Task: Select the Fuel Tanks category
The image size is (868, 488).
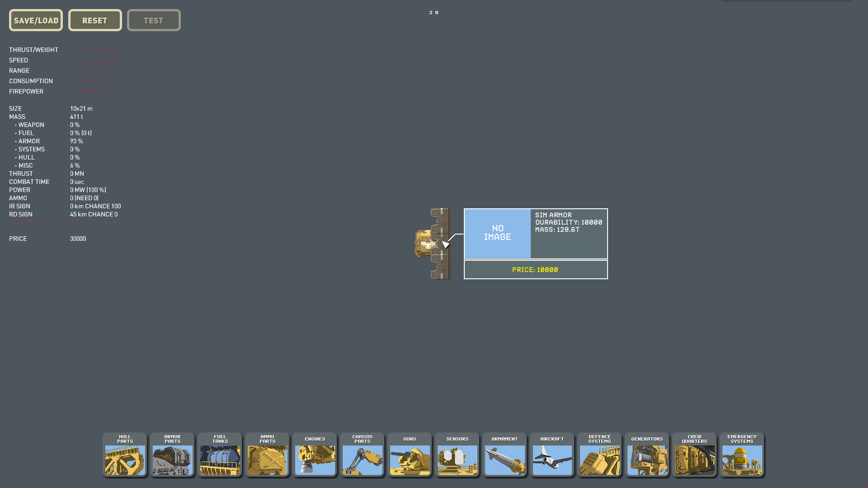Action: coord(220,455)
